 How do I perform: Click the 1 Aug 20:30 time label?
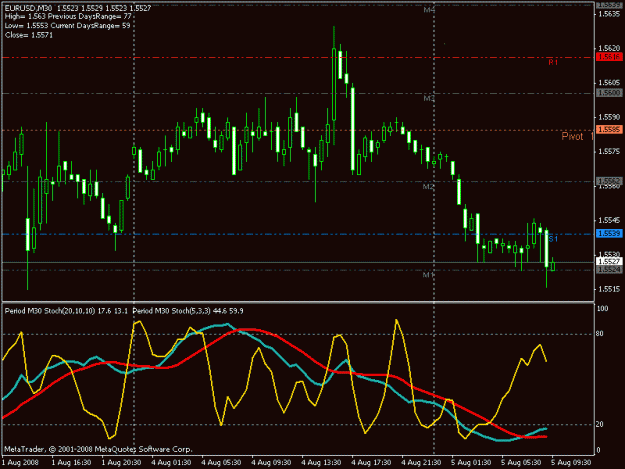click(x=121, y=462)
